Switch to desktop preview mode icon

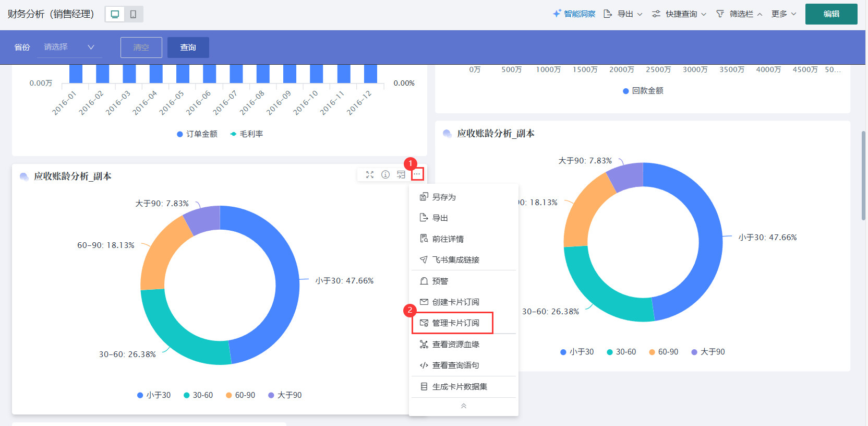pyautogui.click(x=115, y=14)
